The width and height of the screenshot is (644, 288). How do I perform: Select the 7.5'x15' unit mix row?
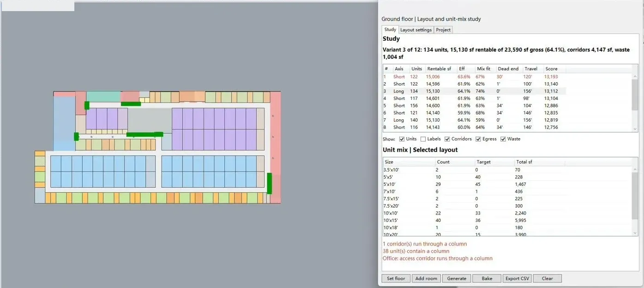(473, 199)
